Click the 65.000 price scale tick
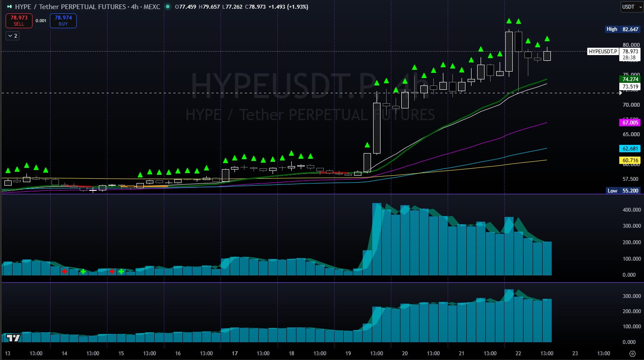The height and width of the screenshot is (360, 644). [631, 134]
